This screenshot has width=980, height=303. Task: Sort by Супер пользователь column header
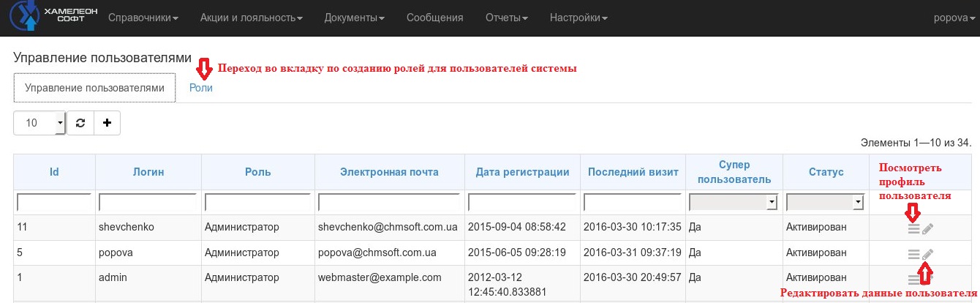[734, 172]
